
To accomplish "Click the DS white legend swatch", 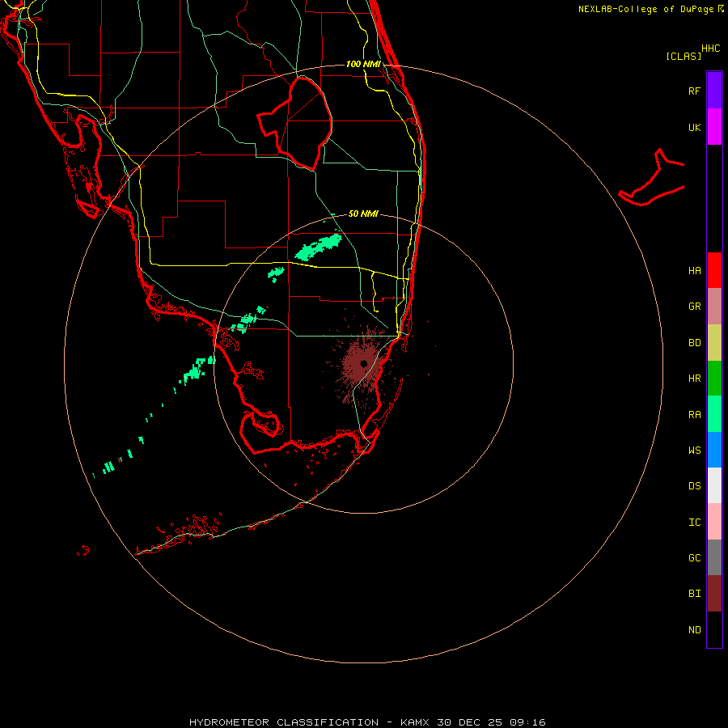I will (x=714, y=485).
